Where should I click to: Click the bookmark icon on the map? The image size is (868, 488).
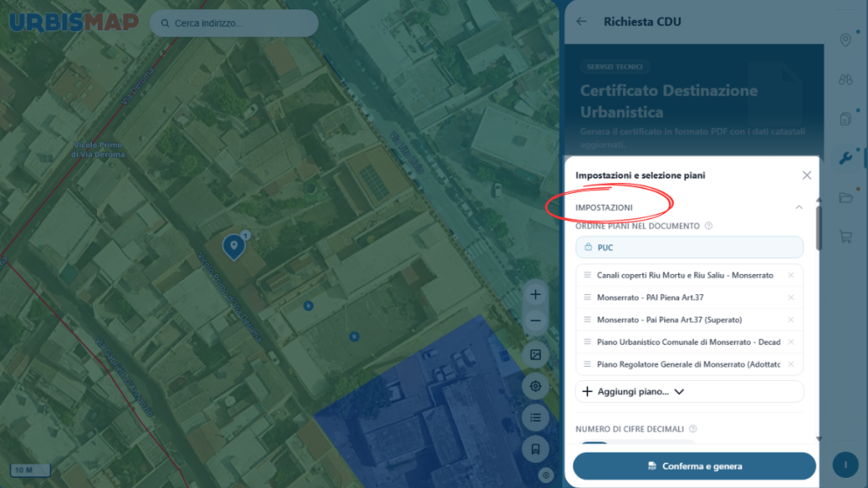click(x=535, y=449)
